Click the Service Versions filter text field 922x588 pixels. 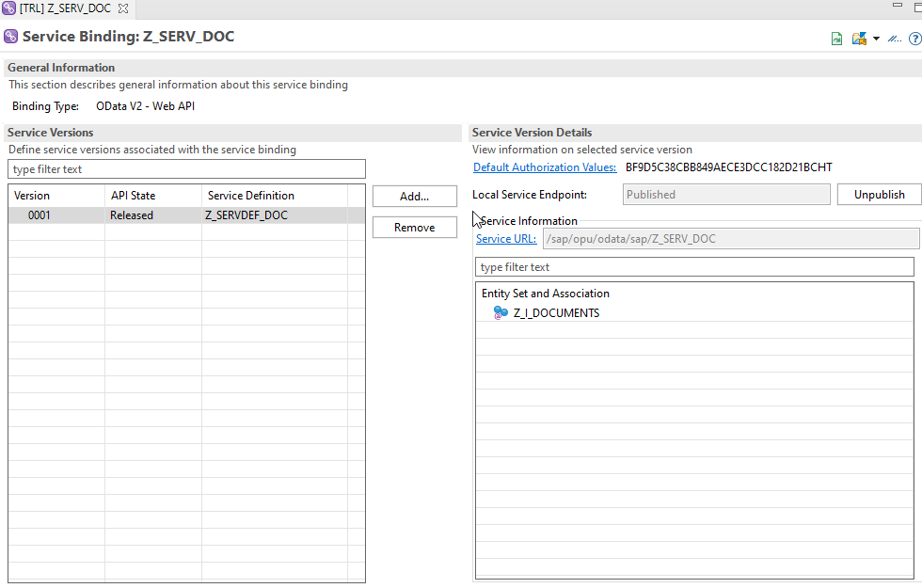click(186, 169)
